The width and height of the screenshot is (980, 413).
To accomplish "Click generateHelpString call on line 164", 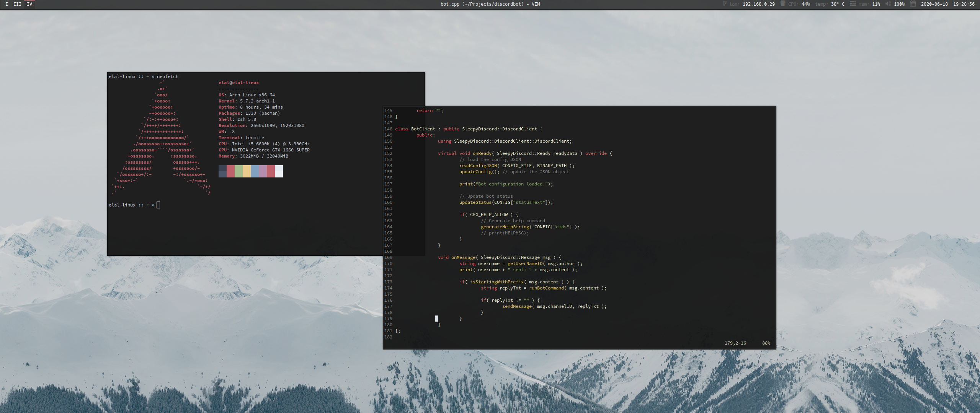I will [530, 227].
